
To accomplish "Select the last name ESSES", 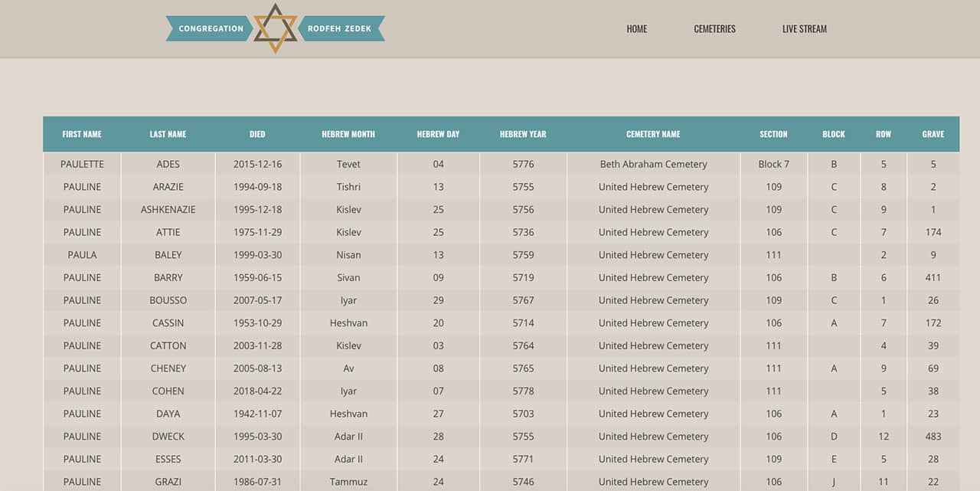I will (168, 459).
